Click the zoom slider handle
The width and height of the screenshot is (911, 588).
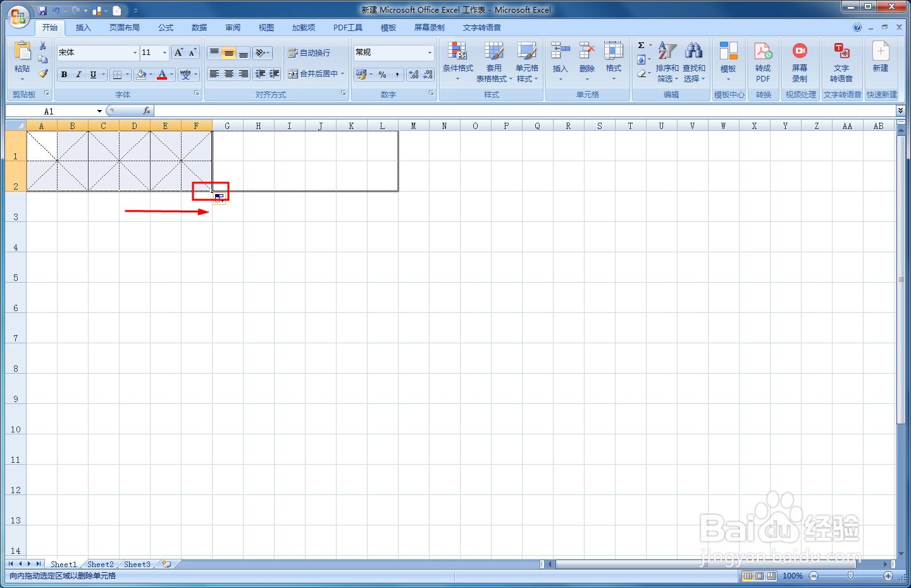pos(851,576)
